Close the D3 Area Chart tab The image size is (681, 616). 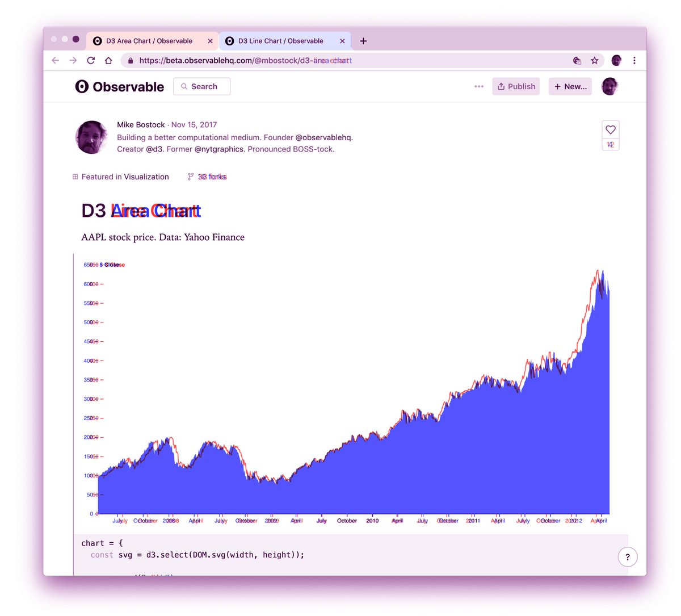click(210, 41)
